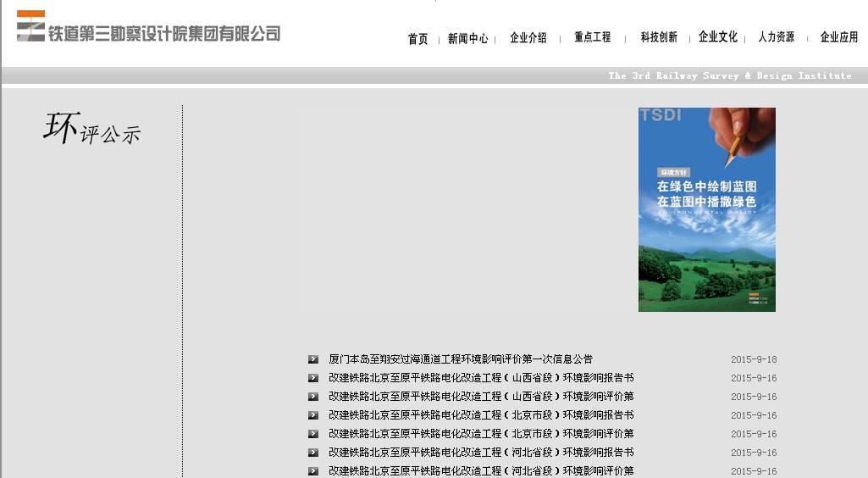Navigate to 人力资源 section
This screenshot has width=868, height=478.
click(776, 37)
